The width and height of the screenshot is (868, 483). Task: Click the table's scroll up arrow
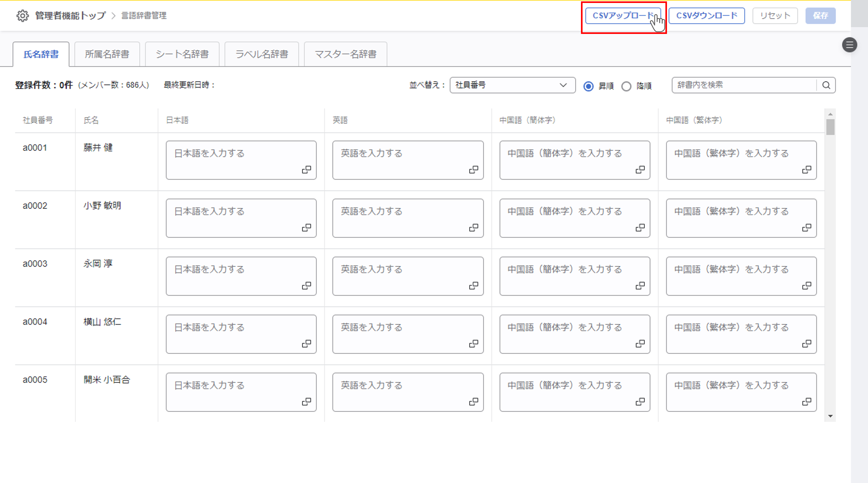tap(830, 114)
